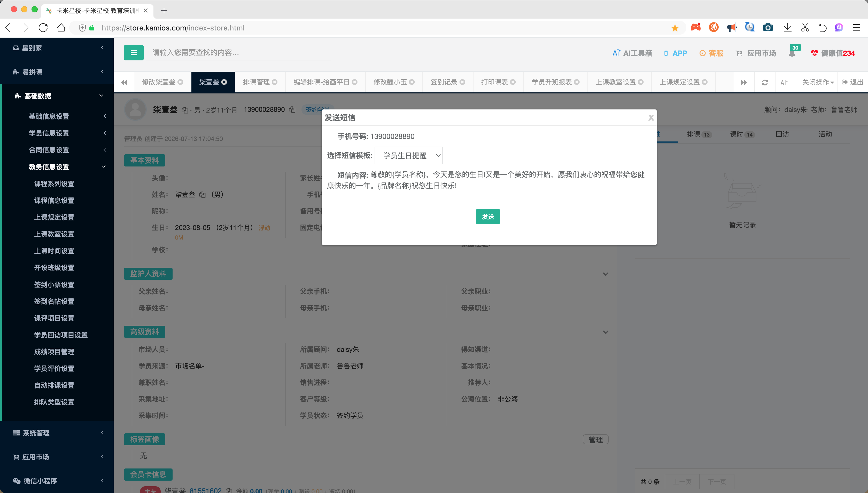Close the 柒壹叁 tab
868x493 pixels.
(x=224, y=82)
